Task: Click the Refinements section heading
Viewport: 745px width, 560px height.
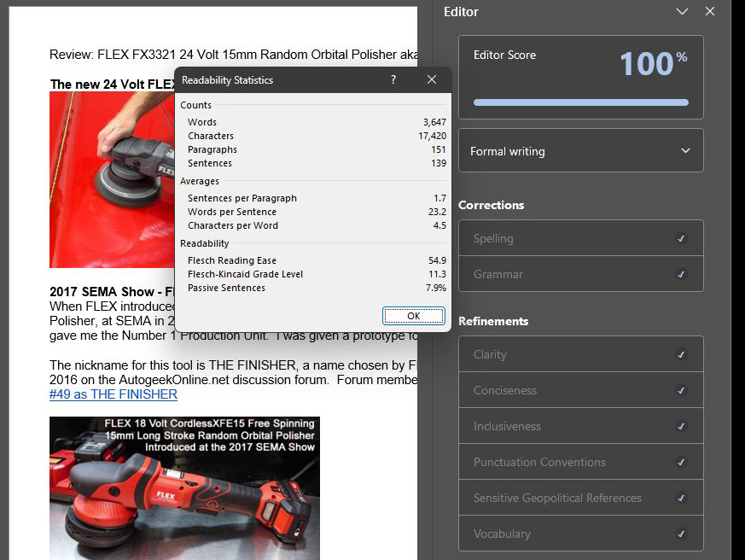Action: (x=493, y=321)
